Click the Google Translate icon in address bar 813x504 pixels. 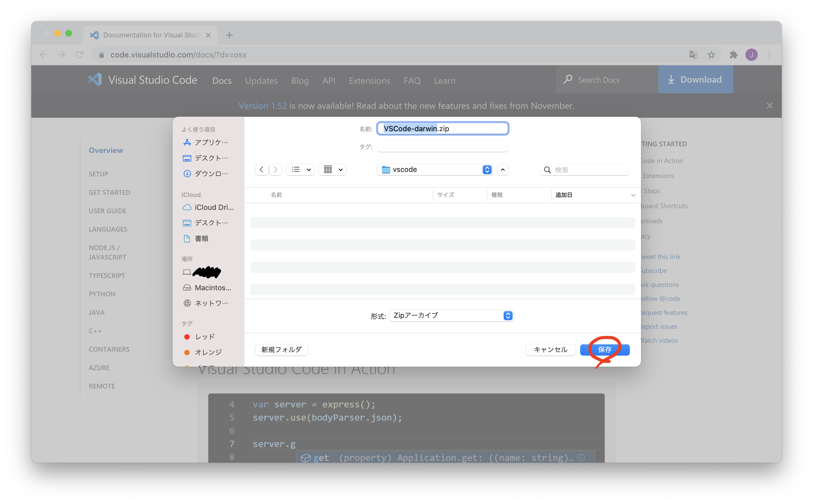(x=693, y=55)
